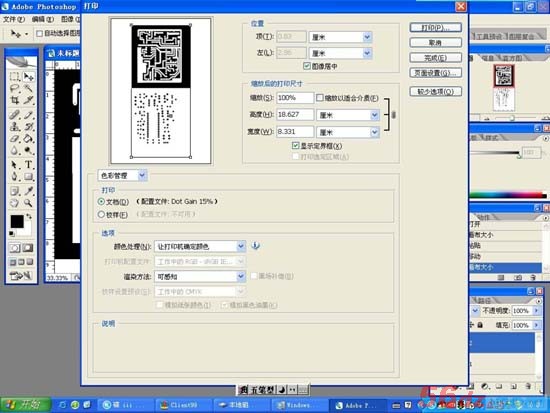Select the Type tool

28,165
